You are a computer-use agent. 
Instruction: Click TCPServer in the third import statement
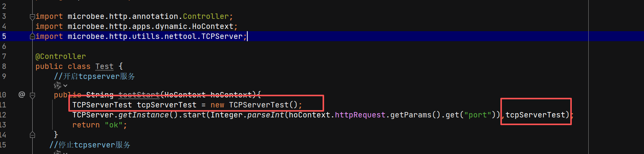(222, 36)
